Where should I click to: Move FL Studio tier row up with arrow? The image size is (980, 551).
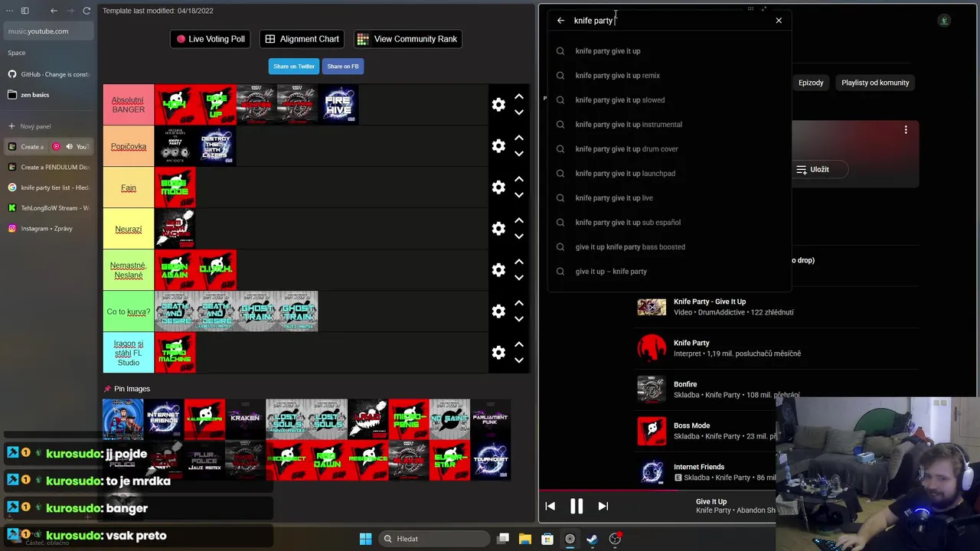519,344
